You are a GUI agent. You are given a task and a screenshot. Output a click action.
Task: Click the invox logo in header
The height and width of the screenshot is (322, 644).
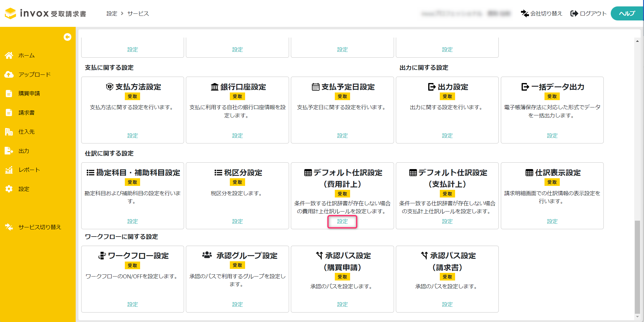point(46,13)
